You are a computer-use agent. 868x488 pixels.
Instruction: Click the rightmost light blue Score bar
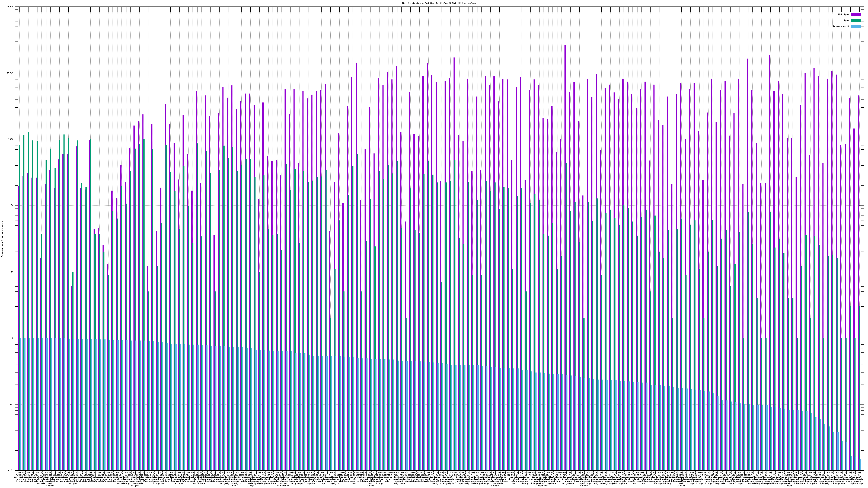tap(861, 464)
